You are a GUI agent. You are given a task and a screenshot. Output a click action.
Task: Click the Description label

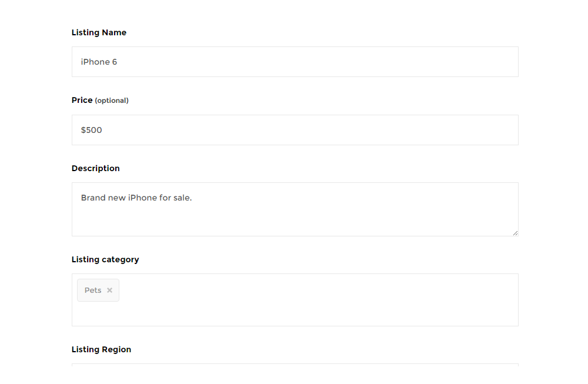[x=95, y=168]
